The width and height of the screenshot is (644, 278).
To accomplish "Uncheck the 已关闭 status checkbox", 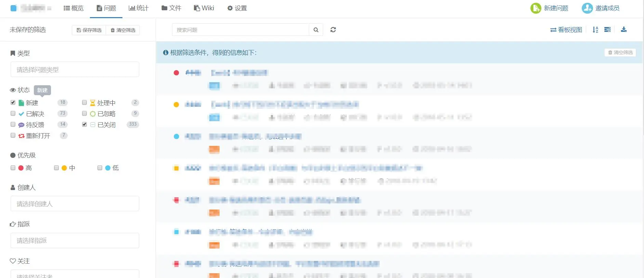I will pyautogui.click(x=84, y=124).
